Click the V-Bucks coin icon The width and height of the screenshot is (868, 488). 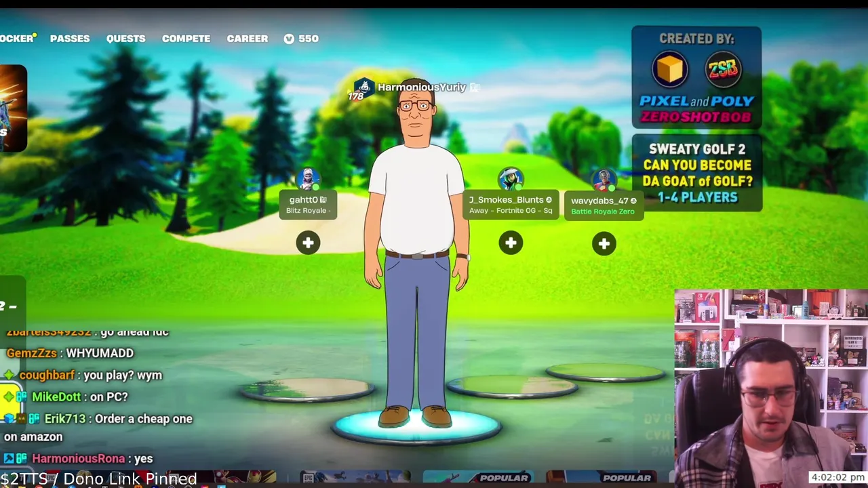point(289,39)
